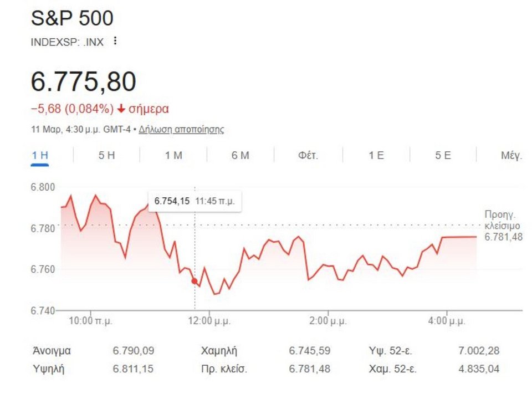This screenshot has height=399, width=532.
Task: Click the Προηγ. κλείσιμο label on chart
Action: point(502,220)
